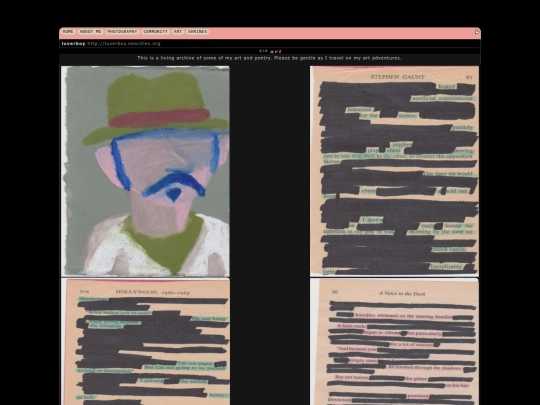Screen dimensions: 540x405
Task: Click the 'STEPHEN GAUNT' page header
Action: (397, 77)
